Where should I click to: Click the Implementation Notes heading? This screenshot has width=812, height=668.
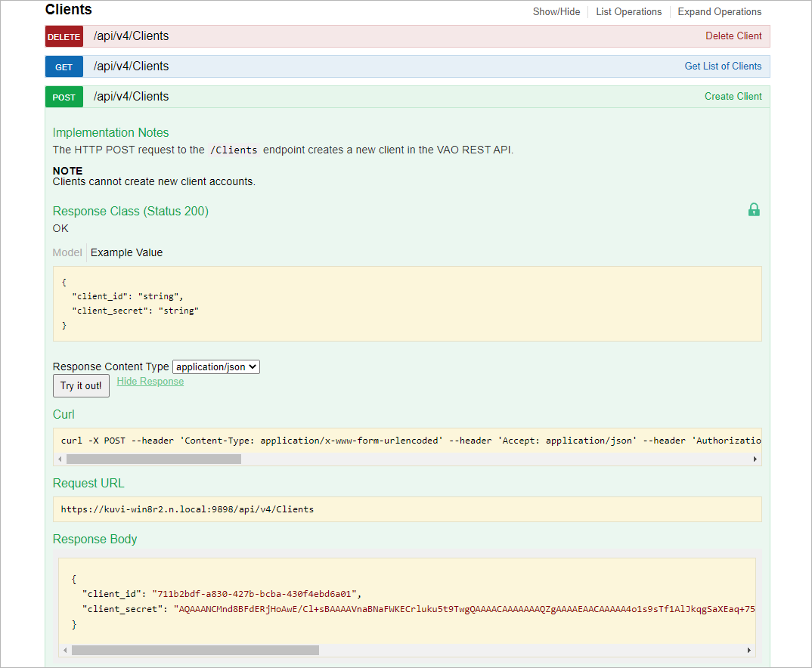coord(111,132)
